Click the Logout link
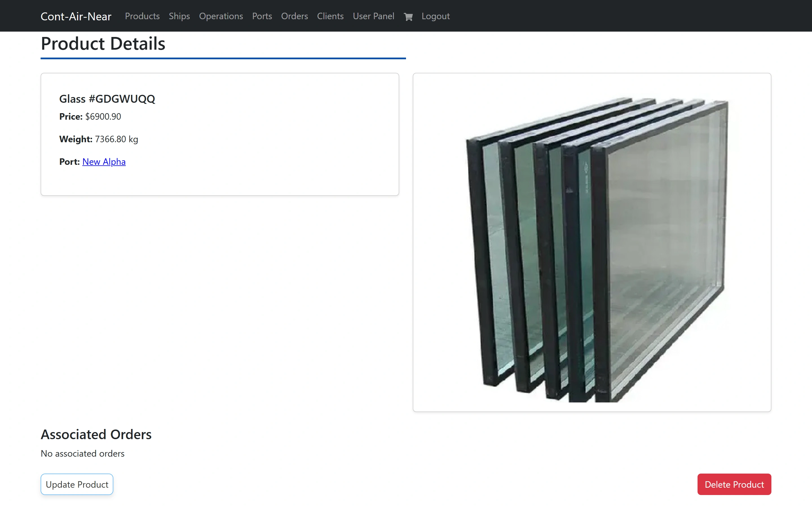 coord(436,16)
